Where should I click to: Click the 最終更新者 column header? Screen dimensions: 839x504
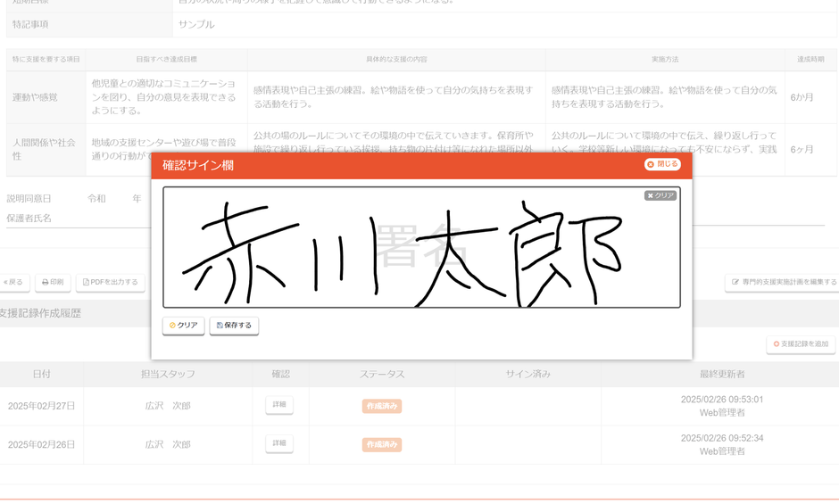coord(721,374)
